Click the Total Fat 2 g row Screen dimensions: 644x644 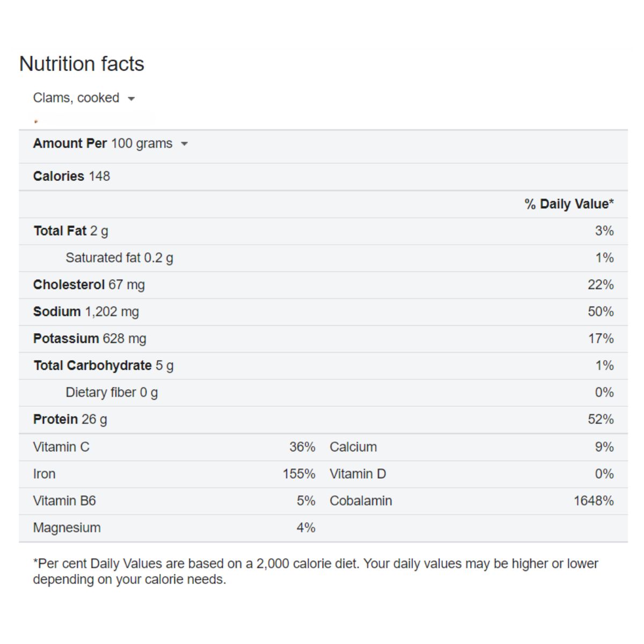[323, 231]
